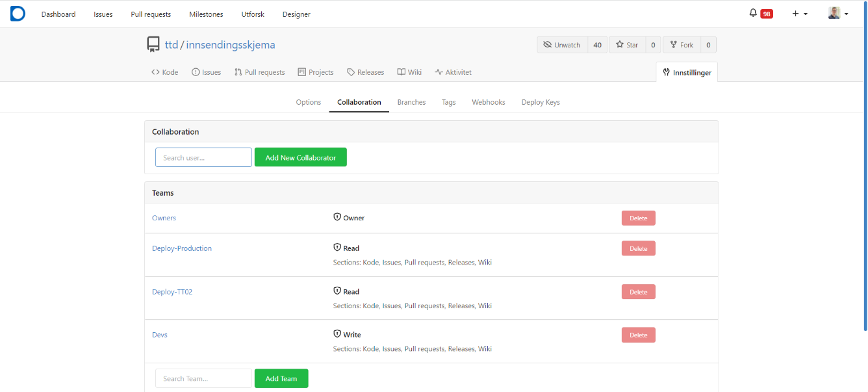Expand the plus create-new dropdown
The width and height of the screenshot is (868, 392).
(x=799, y=14)
